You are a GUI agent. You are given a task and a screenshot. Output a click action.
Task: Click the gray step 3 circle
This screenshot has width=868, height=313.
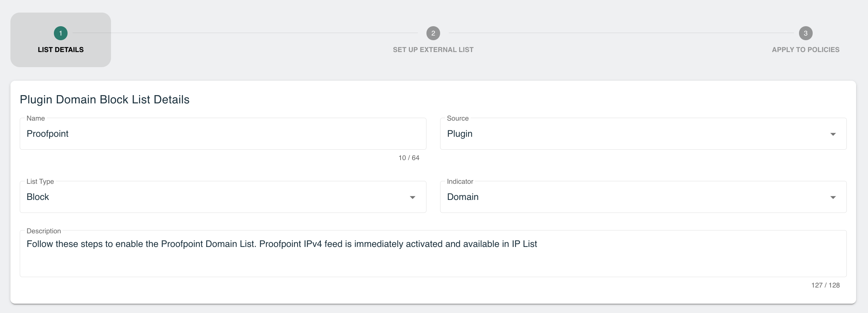(805, 33)
